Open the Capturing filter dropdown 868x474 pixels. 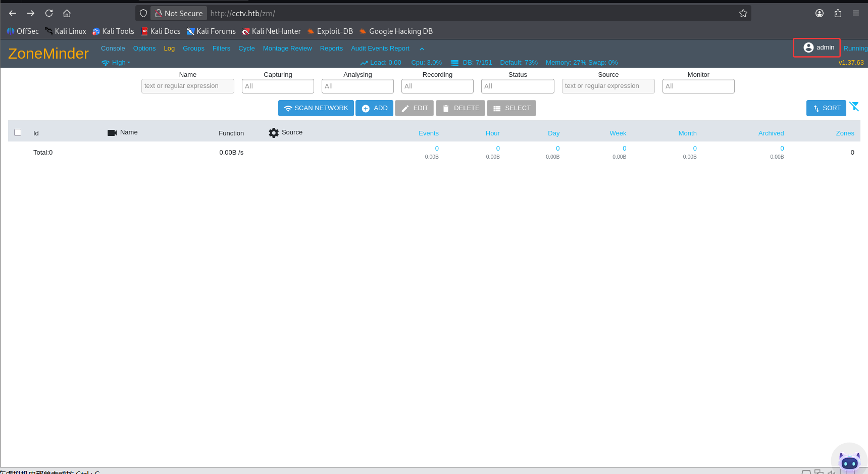[278, 86]
